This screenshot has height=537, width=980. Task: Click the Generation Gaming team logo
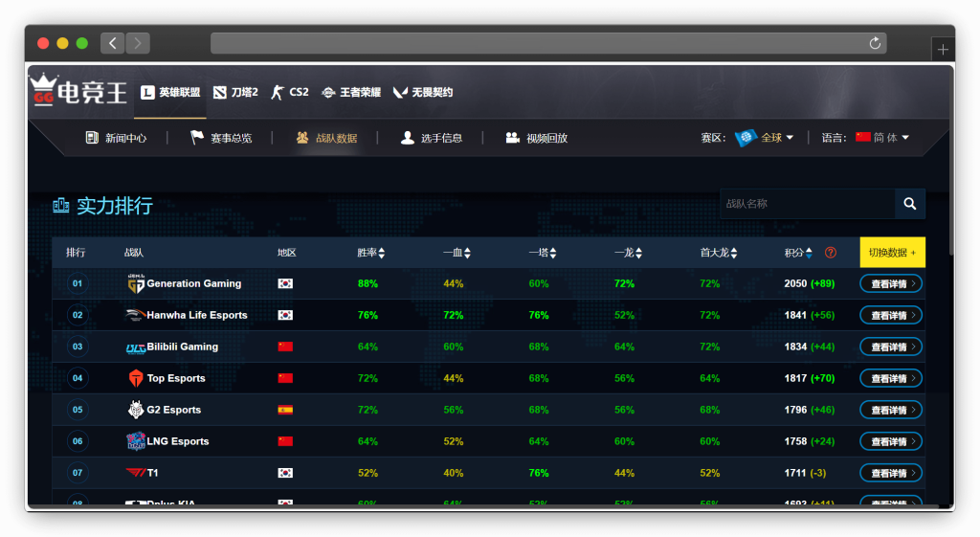(136, 284)
